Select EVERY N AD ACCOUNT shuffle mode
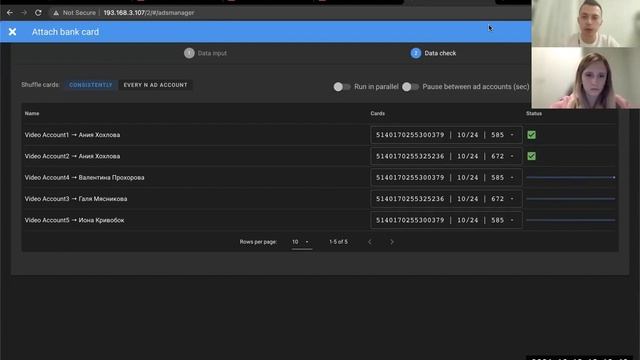This screenshot has width=640, height=360. pyautogui.click(x=156, y=85)
